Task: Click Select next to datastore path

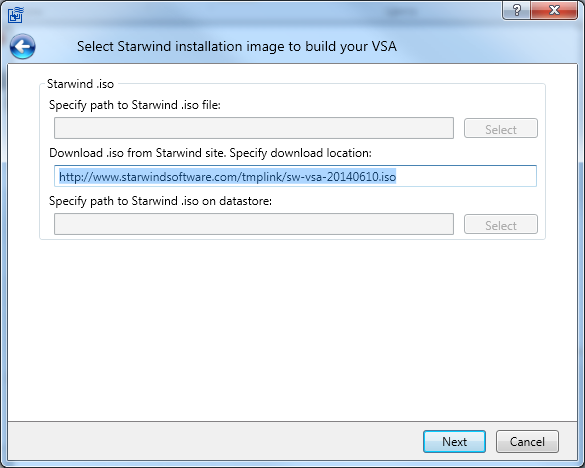Action: [x=501, y=224]
